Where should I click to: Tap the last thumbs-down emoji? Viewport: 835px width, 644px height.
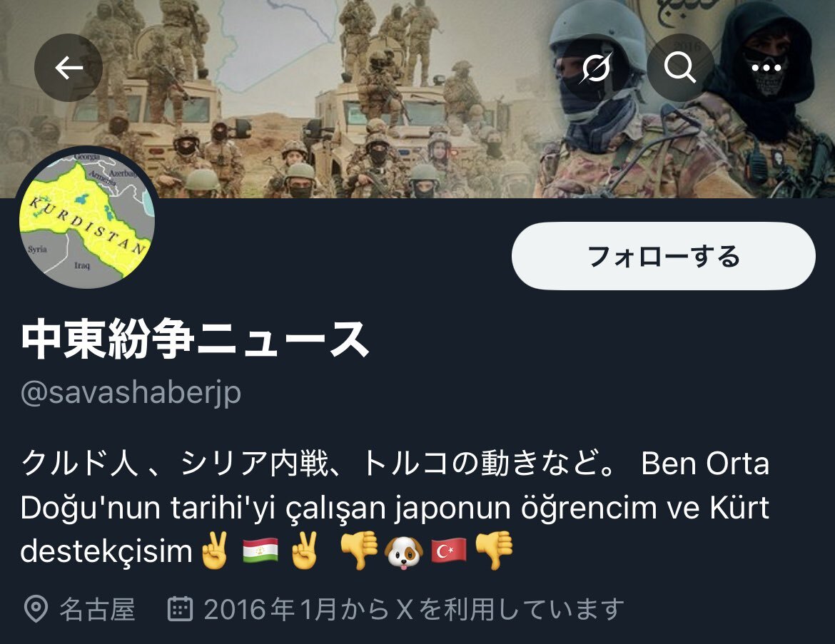point(494,551)
